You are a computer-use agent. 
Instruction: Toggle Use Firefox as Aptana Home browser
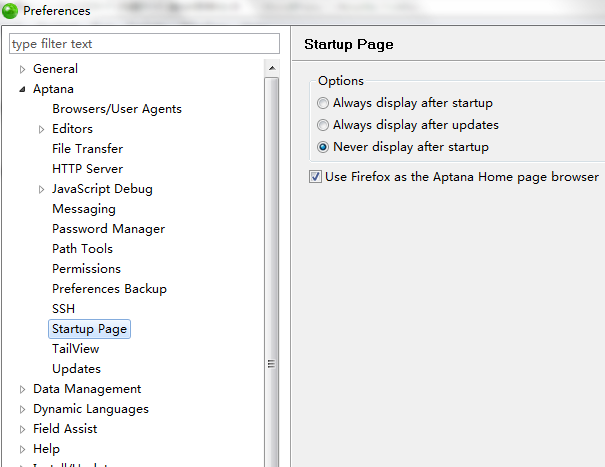point(316,177)
